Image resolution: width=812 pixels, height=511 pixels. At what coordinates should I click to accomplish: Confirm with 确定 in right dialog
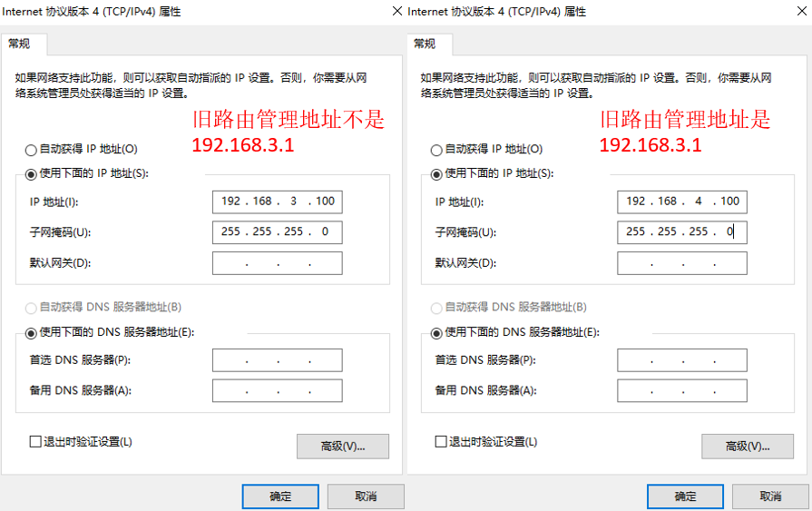click(685, 496)
